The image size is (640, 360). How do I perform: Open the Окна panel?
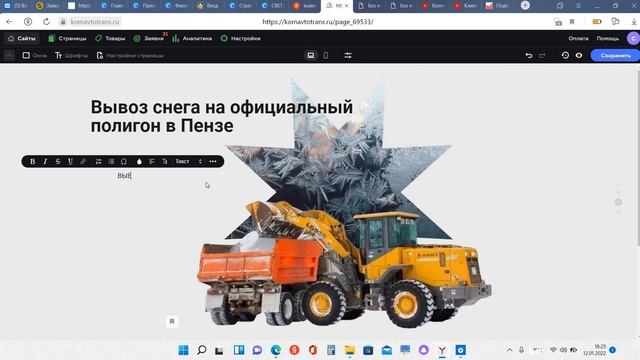coord(34,56)
